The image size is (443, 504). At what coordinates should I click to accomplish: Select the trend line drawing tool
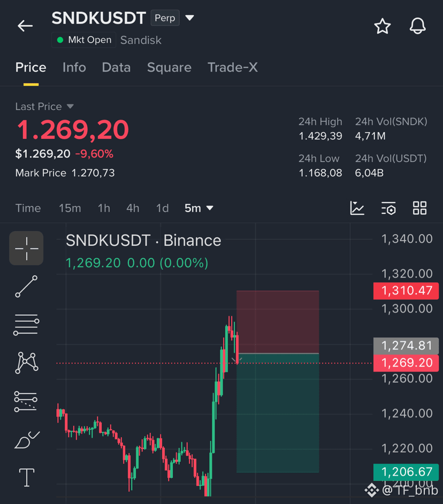point(26,286)
